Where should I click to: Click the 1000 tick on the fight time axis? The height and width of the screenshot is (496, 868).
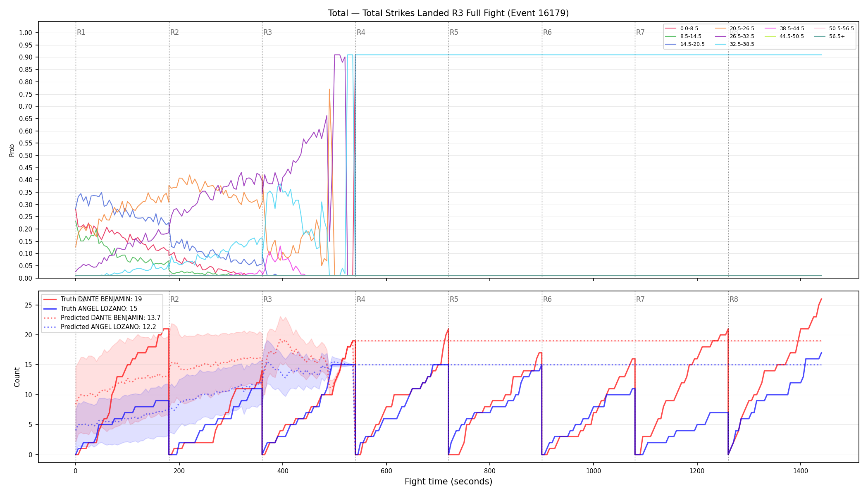(594, 470)
